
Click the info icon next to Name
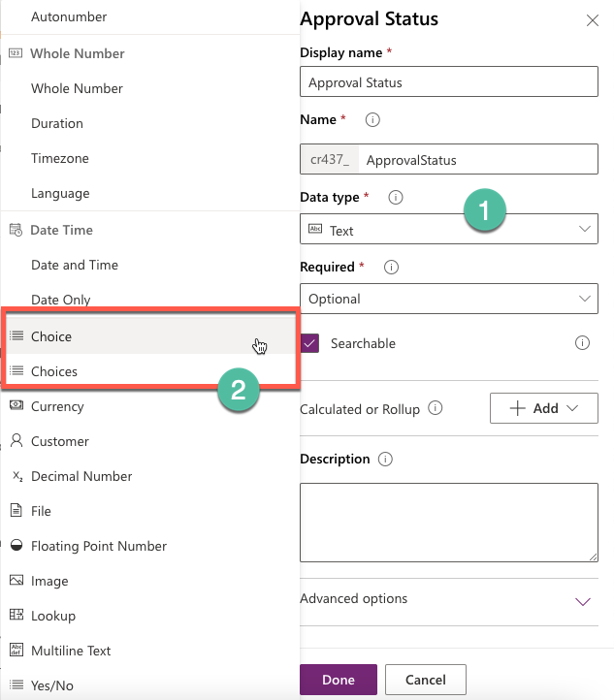point(372,119)
